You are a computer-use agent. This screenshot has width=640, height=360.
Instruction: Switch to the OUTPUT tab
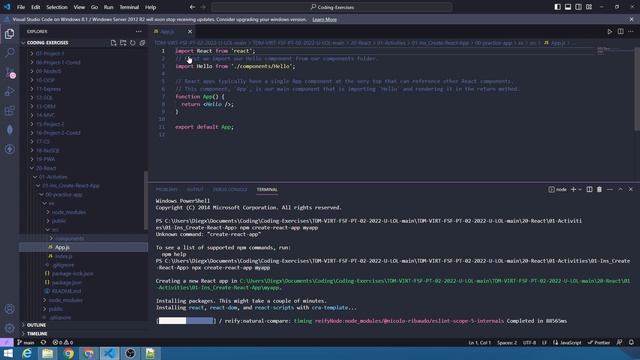[195, 189]
